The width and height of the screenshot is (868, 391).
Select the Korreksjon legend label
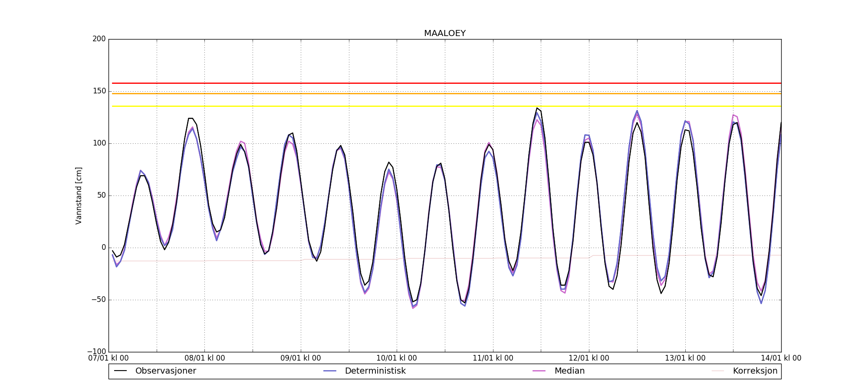pyautogui.click(x=755, y=371)
